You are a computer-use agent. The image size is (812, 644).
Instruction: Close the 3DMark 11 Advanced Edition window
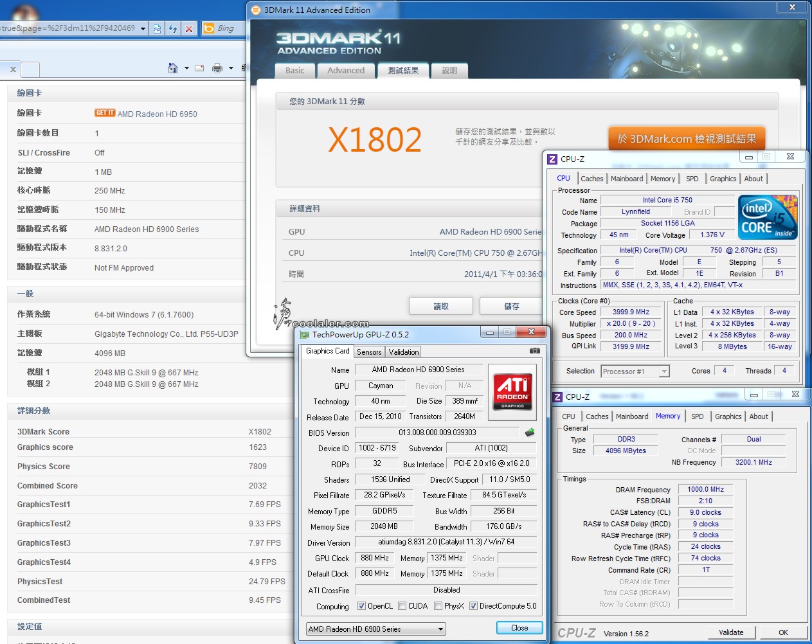(792, 7)
